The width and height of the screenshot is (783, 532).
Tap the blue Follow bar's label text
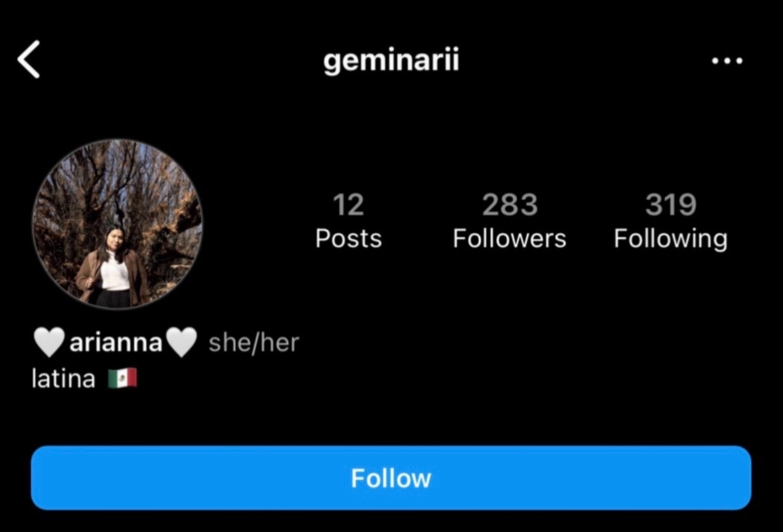pyautogui.click(x=391, y=478)
